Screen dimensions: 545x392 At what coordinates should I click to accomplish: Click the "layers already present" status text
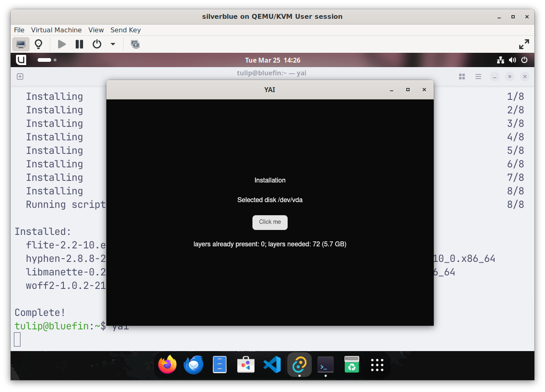point(270,244)
